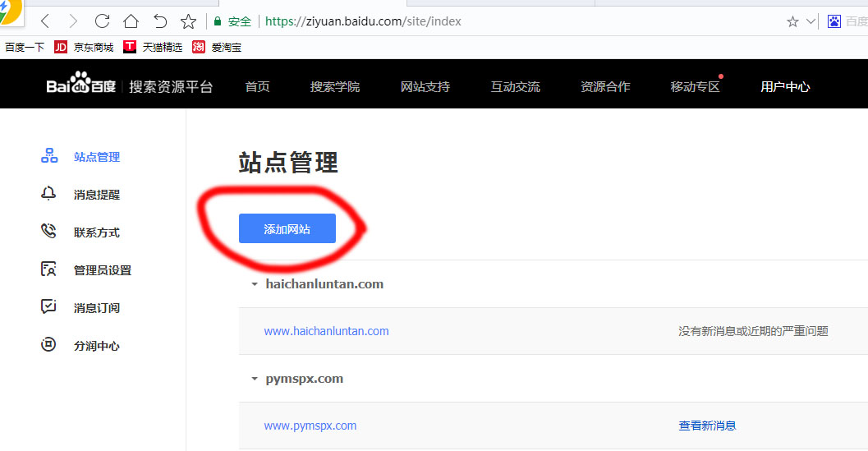
Task: Select 站点管理 in the sidebar
Action: (97, 157)
